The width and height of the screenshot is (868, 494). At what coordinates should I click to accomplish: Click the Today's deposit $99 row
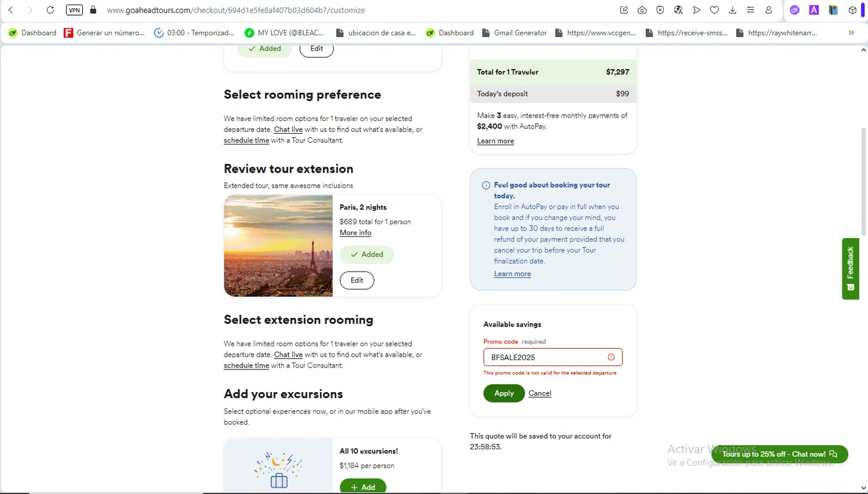553,94
